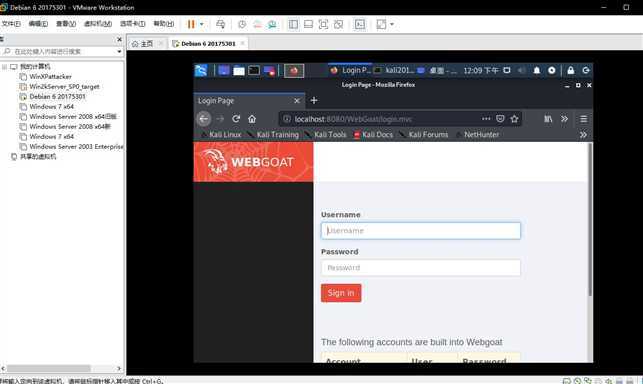
Task: Open the Kali Linux bookmark
Action: (x=221, y=135)
